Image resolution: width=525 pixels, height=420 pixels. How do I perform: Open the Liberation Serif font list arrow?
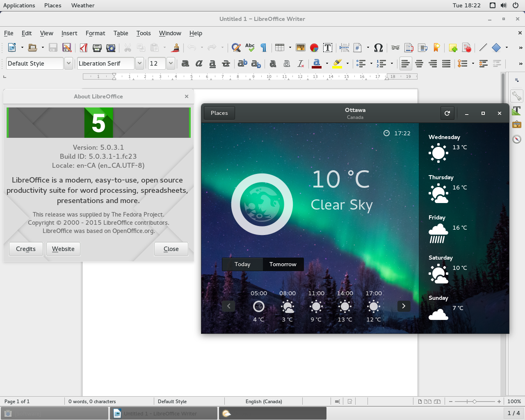(x=140, y=64)
